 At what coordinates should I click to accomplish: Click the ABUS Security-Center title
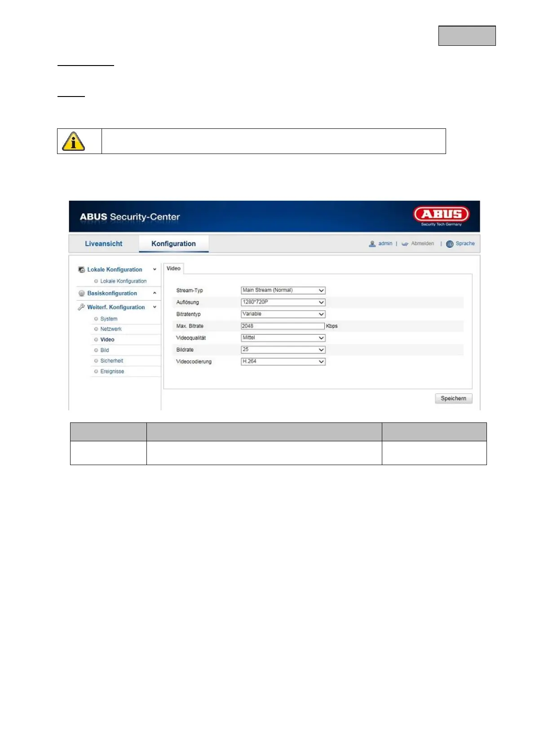click(130, 217)
